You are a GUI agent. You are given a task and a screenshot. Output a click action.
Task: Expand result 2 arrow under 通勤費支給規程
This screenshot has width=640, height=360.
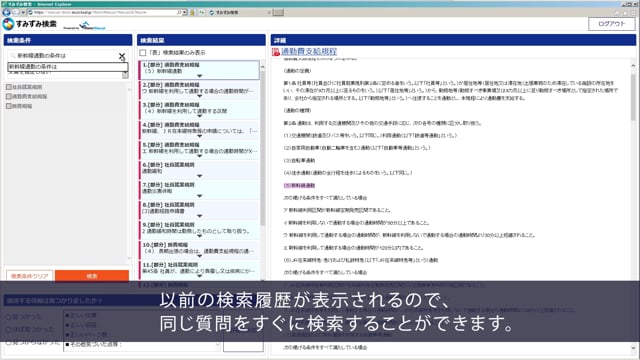tap(200, 96)
